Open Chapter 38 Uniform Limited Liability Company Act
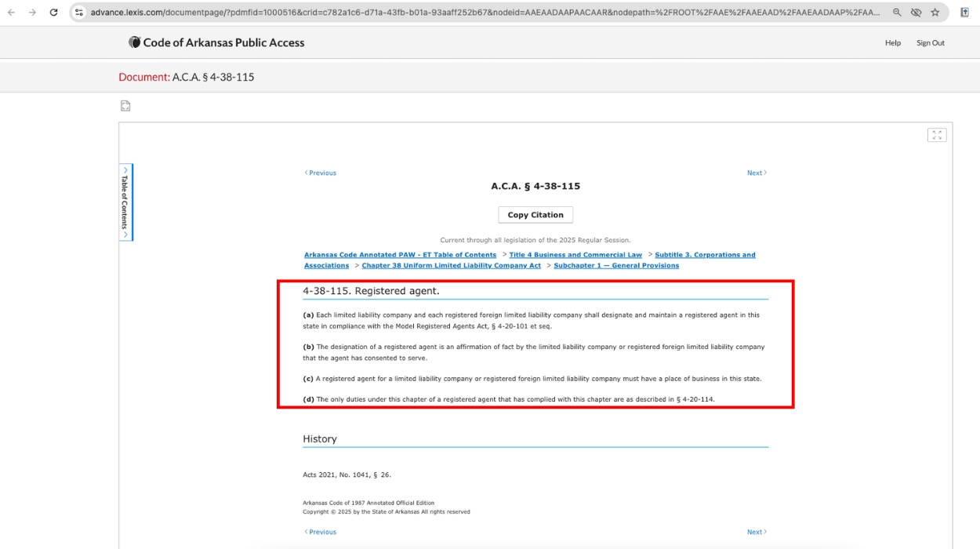Image resolution: width=980 pixels, height=549 pixels. click(x=451, y=266)
